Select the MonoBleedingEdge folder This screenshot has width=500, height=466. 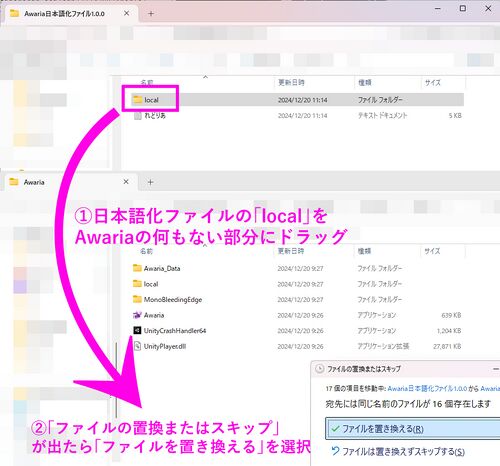tap(173, 300)
